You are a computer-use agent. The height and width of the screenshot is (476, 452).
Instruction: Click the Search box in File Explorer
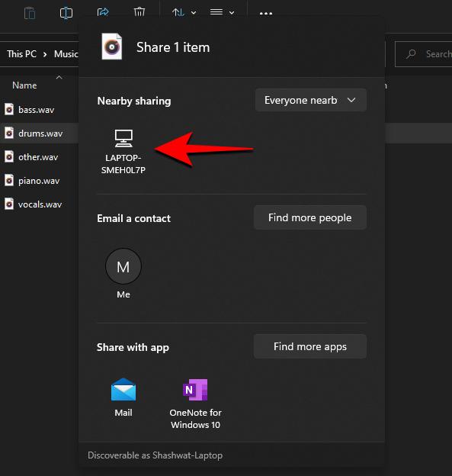(x=424, y=54)
